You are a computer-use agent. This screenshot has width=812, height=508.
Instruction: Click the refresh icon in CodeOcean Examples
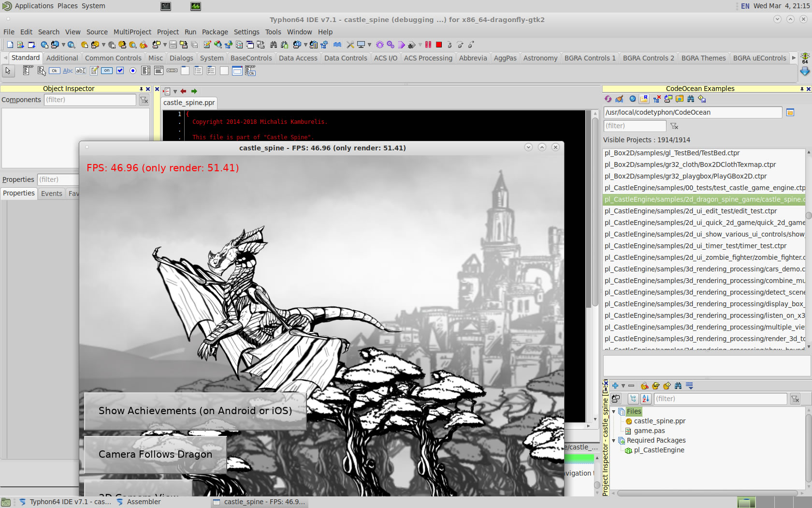pyautogui.click(x=608, y=99)
